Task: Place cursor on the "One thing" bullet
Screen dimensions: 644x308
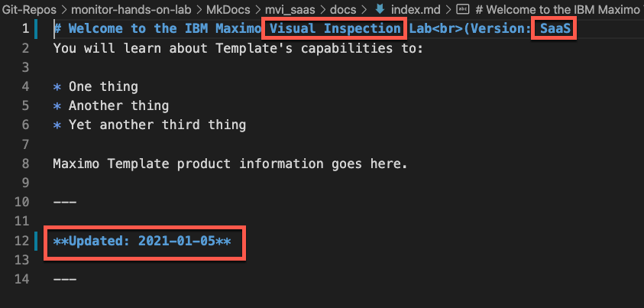Action: pyautogui.click(x=103, y=86)
